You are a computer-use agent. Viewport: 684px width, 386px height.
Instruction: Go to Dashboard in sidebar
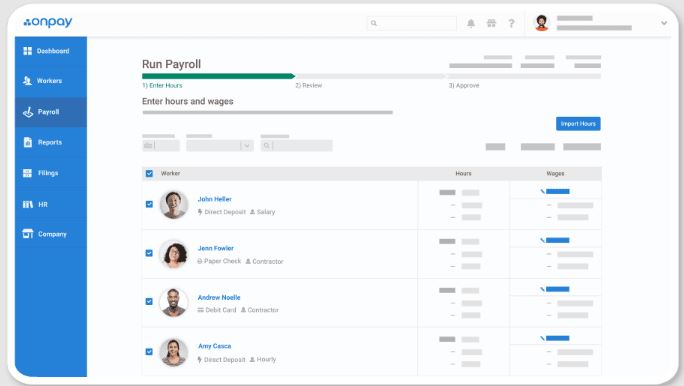point(51,51)
